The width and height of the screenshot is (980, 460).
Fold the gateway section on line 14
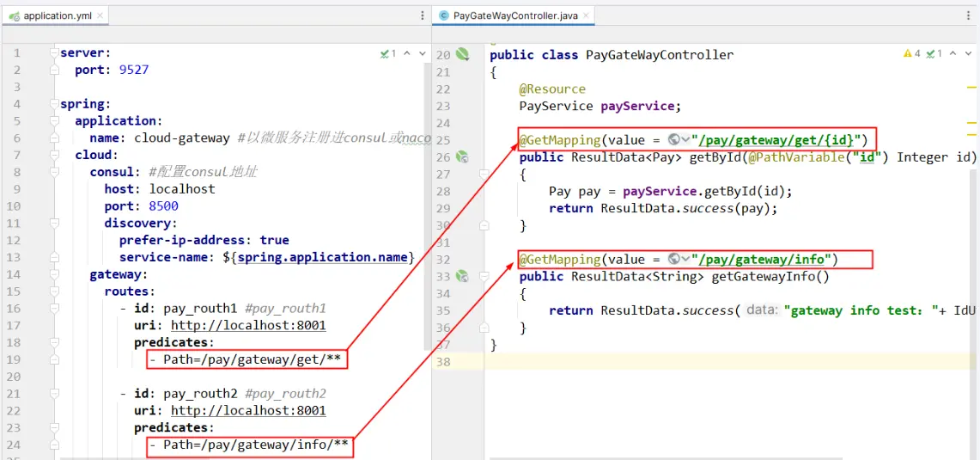[54, 274]
